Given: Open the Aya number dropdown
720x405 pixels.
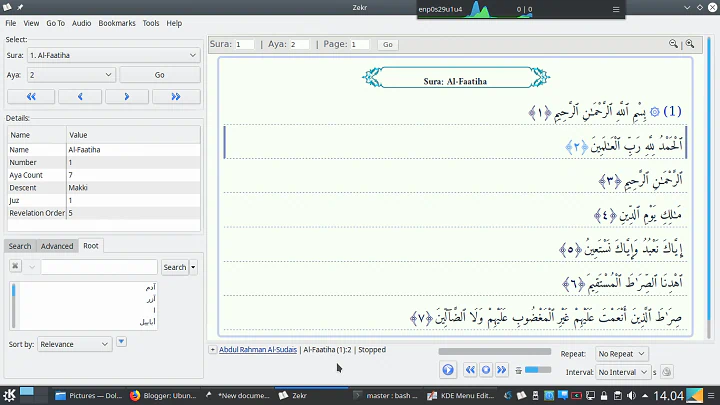Looking at the screenshot, I should pos(71,74).
